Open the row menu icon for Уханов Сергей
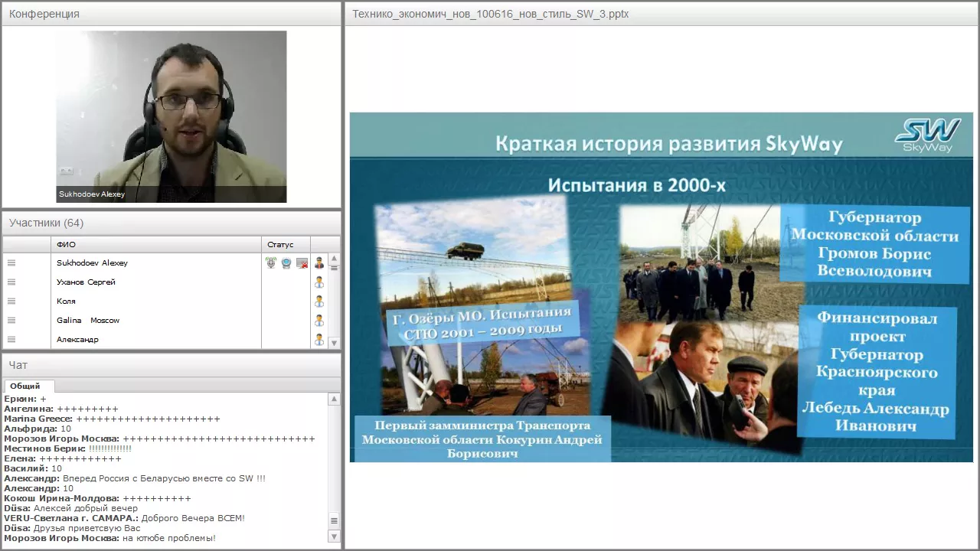 (11, 282)
